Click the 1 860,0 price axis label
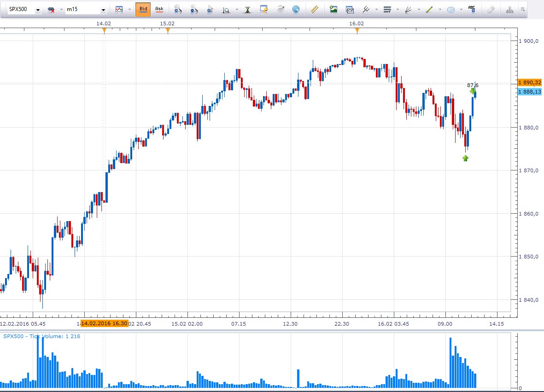The width and height of the screenshot is (544, 392). point(529,214)
